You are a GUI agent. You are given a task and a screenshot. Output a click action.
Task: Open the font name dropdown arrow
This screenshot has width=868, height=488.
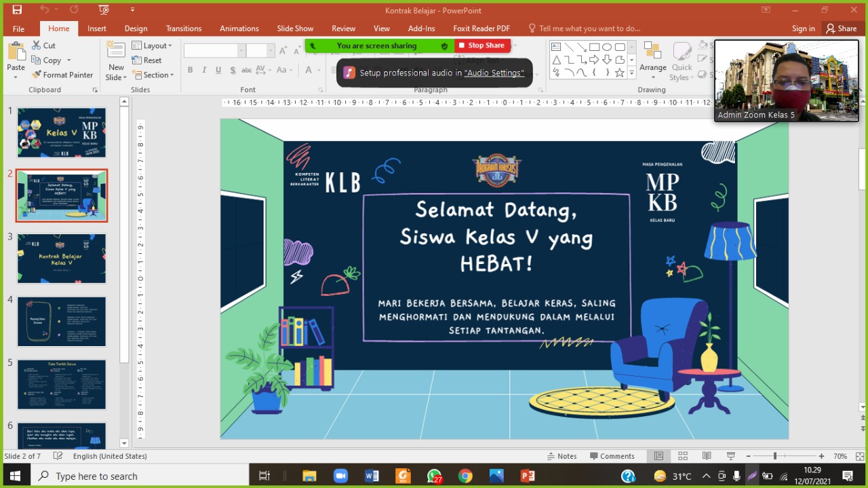[241, 51]
